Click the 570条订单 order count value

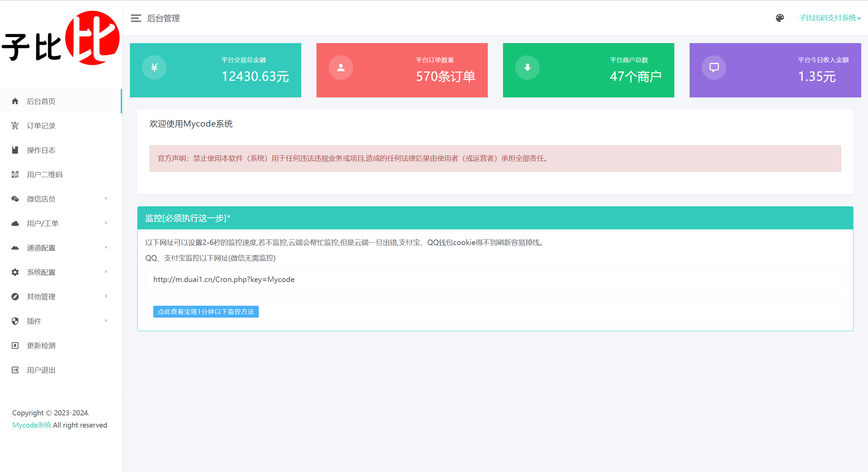[445, 76]
